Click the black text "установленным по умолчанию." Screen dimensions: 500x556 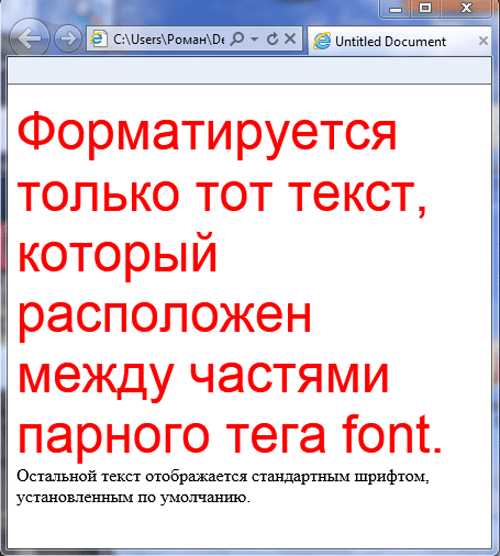(x=133, y=497)
